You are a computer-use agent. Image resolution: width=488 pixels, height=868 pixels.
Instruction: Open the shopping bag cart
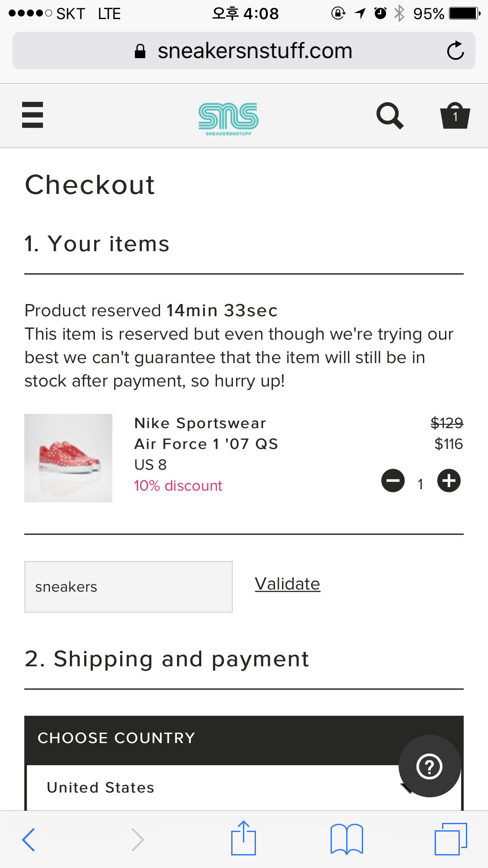455,116
